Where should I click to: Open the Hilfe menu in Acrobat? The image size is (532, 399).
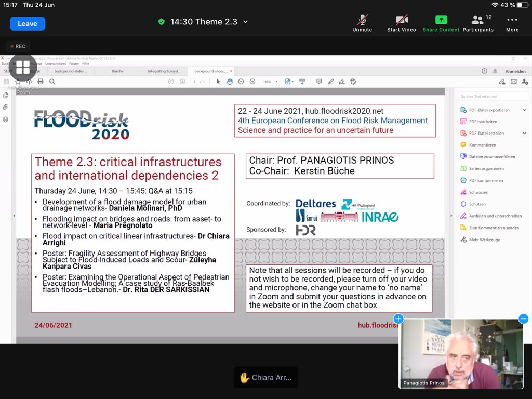pyautogui.click(x=86, y=64)
